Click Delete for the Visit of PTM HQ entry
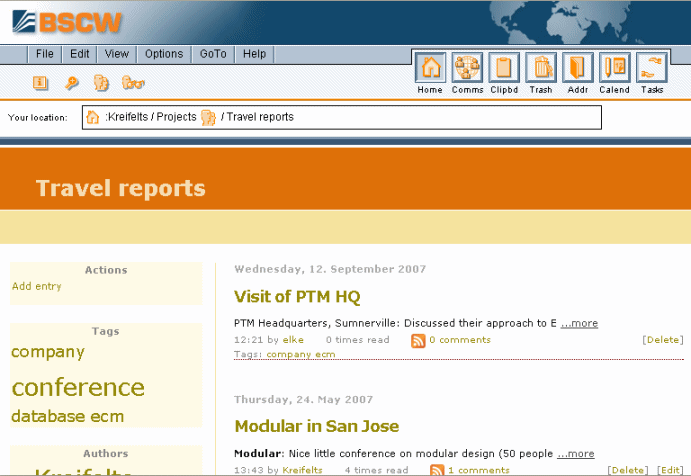The image size is (691, 476). click(663, 340)
